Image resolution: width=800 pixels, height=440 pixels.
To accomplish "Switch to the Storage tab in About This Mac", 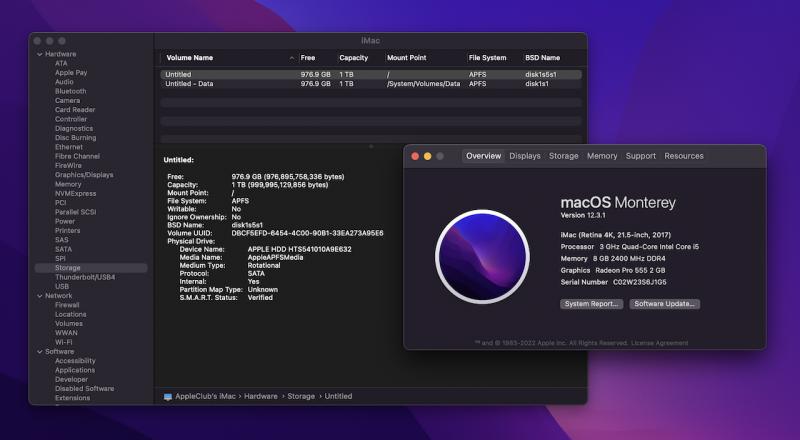I will coord(564,156).
